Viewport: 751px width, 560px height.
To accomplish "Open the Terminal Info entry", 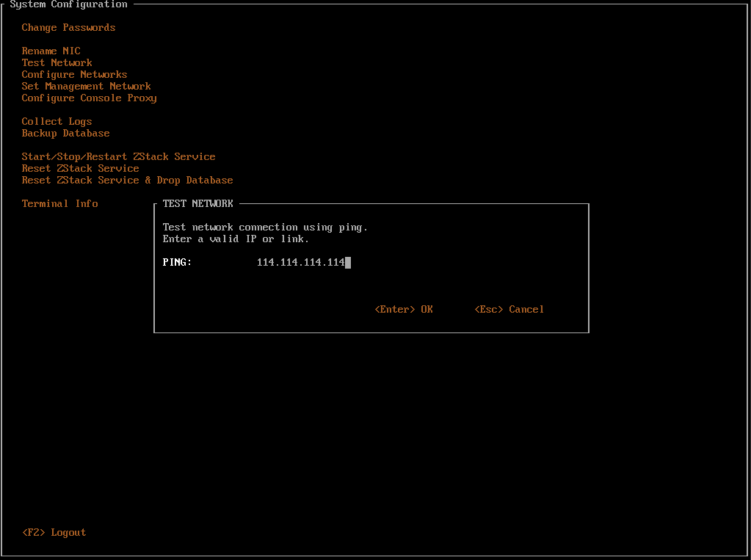I will [59, 204].
